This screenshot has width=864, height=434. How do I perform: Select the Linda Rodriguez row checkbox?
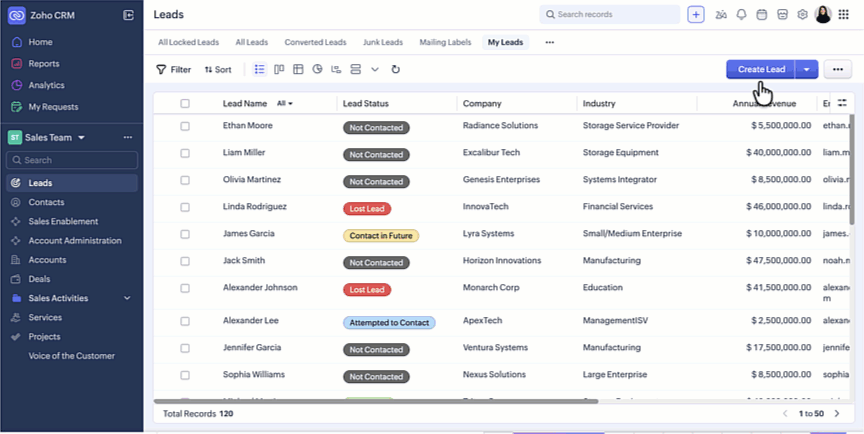[185, 207]
